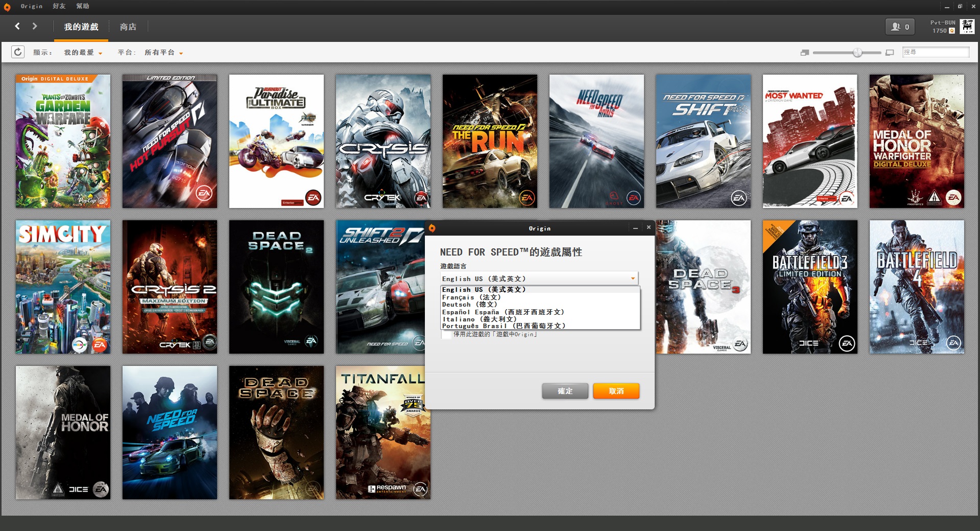
Task: Select Need for Speed Most Wanted cover
Action: click(x=810, y=141)
